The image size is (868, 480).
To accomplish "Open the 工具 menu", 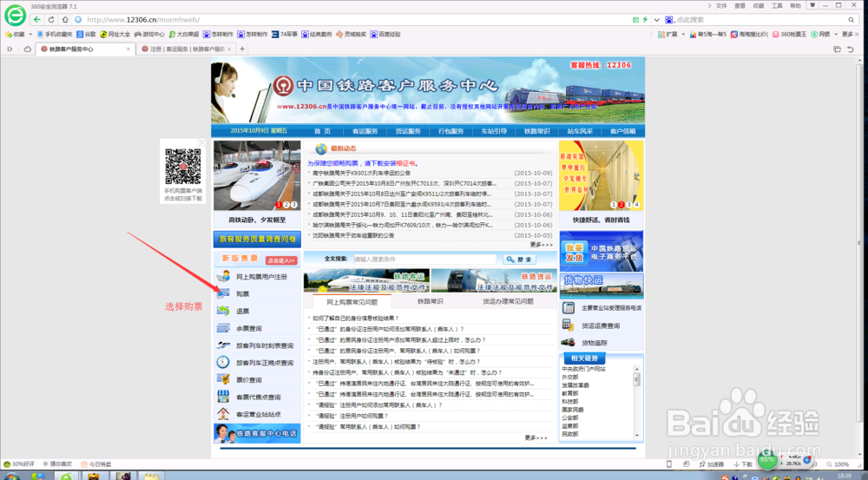I will [777, 5].
